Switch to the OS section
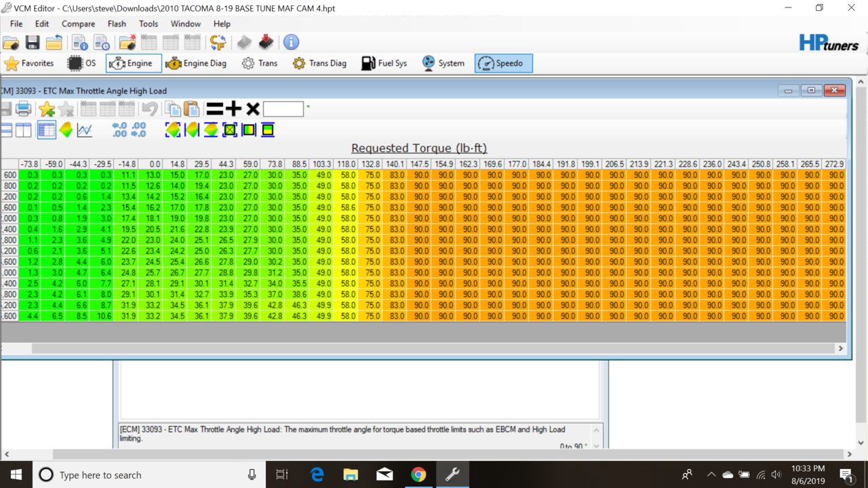 pos(82,64)
